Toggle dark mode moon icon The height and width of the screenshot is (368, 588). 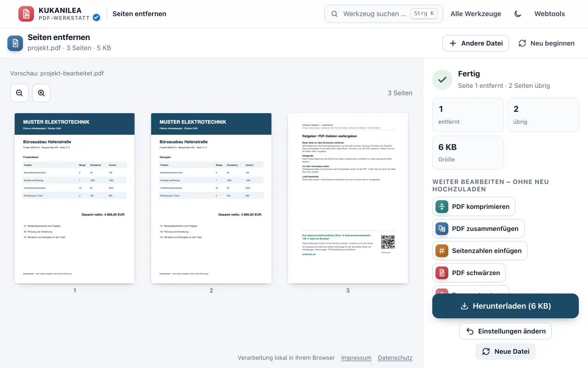(x=518, y=14)
